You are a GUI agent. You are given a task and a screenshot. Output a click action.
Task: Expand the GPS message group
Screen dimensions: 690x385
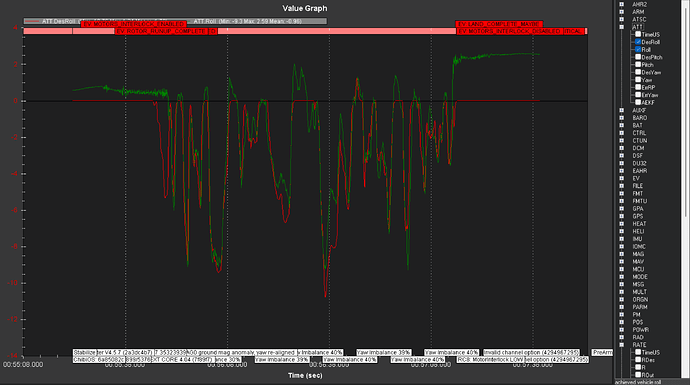(622, 216)
